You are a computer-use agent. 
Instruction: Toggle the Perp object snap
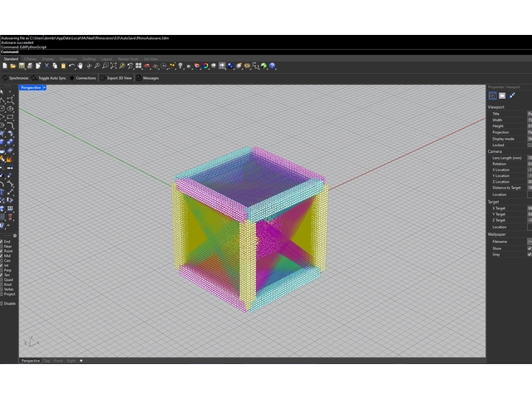pos(2,270)
